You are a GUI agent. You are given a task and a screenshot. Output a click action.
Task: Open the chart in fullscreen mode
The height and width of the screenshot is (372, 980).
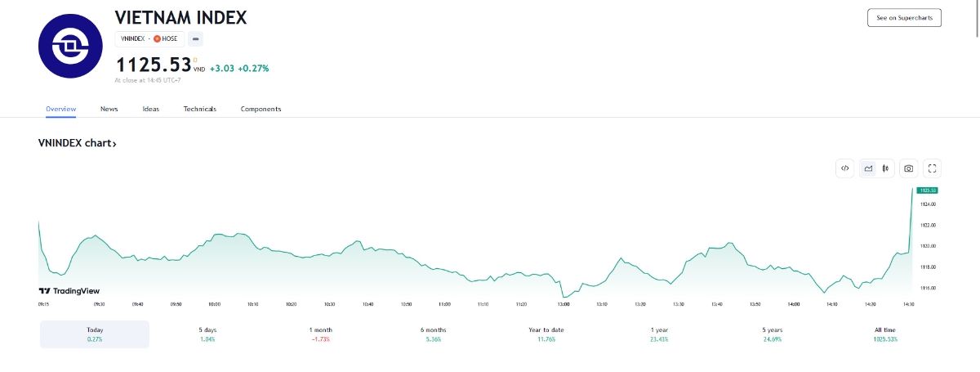pyautogui.click(x=933, y=168)
